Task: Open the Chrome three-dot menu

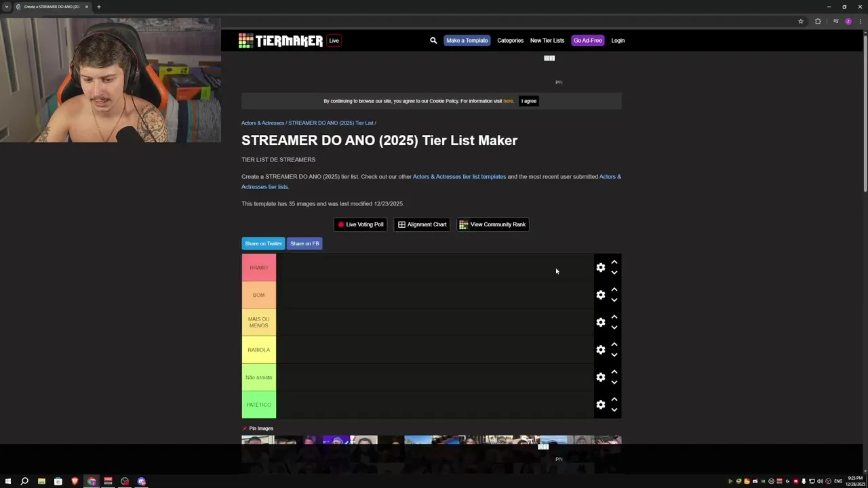Action: point(861,21)
